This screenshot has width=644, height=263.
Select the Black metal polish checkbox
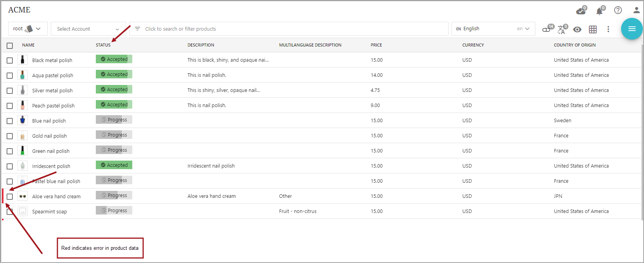[x=10, y=61]
